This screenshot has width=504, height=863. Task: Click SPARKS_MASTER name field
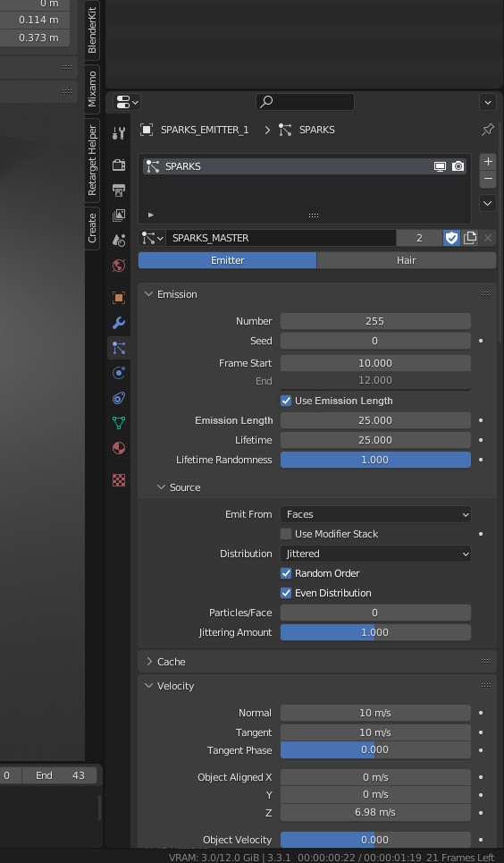[x=281, y=238]
